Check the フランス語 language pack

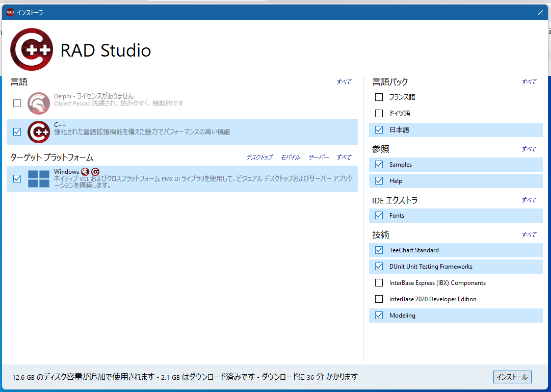[x=379, y=97]
